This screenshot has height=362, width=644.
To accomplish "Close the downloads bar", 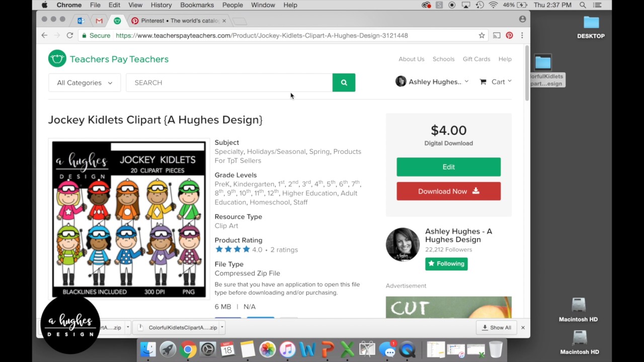I will 523,327.
